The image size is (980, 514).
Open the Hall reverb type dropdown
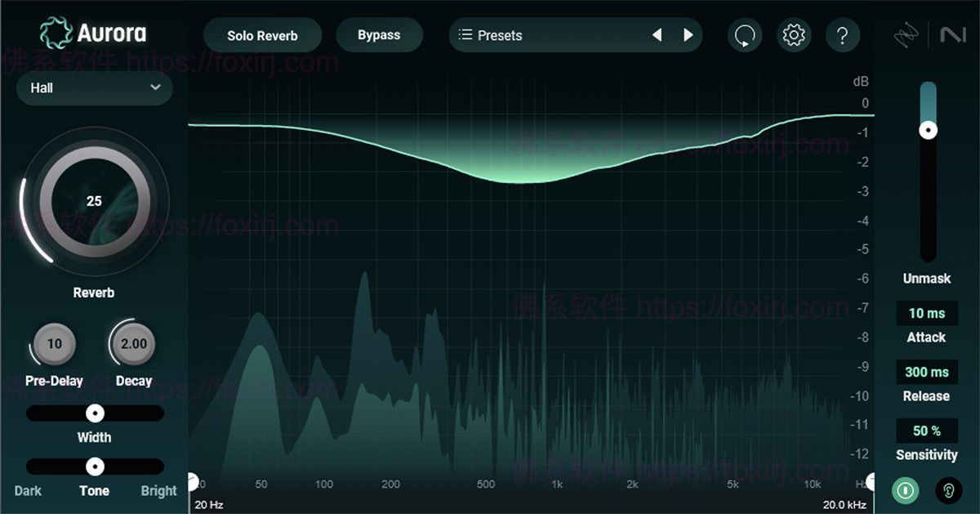(x=94, y=88)
